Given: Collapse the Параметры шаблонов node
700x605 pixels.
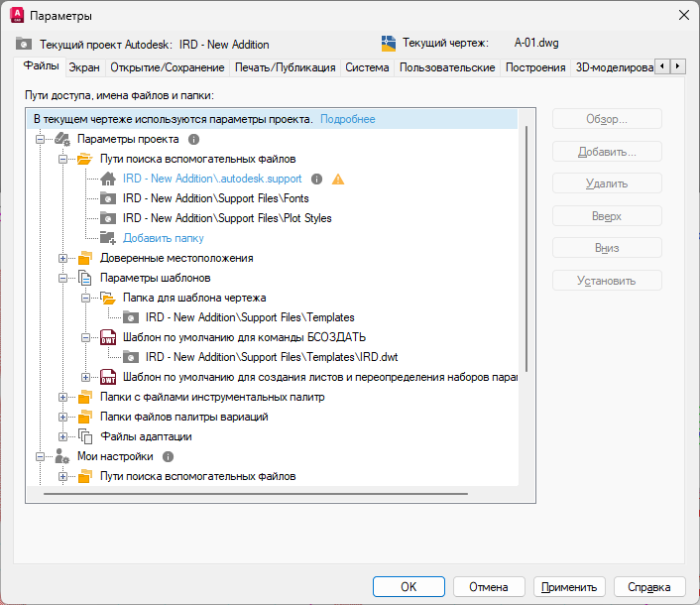Looking at the screenshot, I should click(62, 278).
